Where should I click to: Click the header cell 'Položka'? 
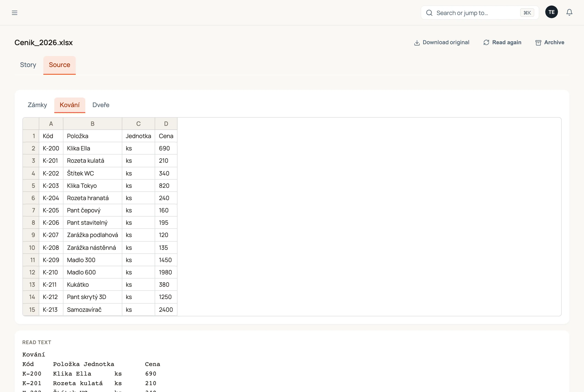click(93, 136)
